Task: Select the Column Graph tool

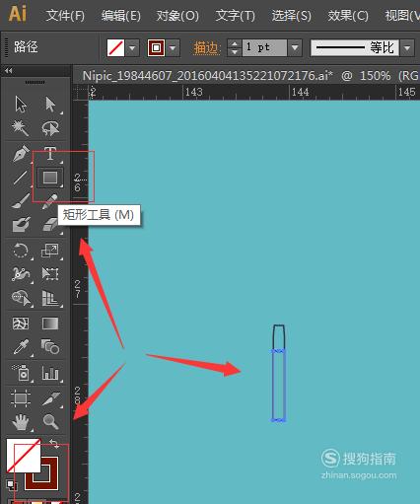Action: 50,373
